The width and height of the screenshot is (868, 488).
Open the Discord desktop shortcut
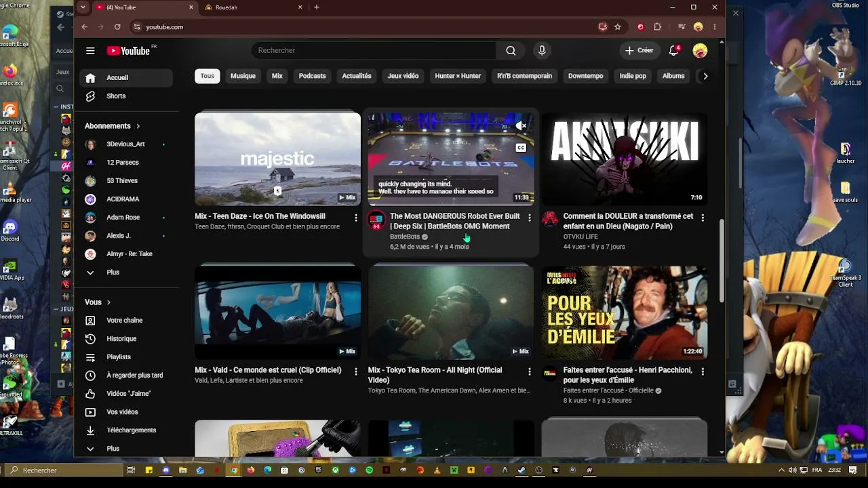tap(9, 230)
